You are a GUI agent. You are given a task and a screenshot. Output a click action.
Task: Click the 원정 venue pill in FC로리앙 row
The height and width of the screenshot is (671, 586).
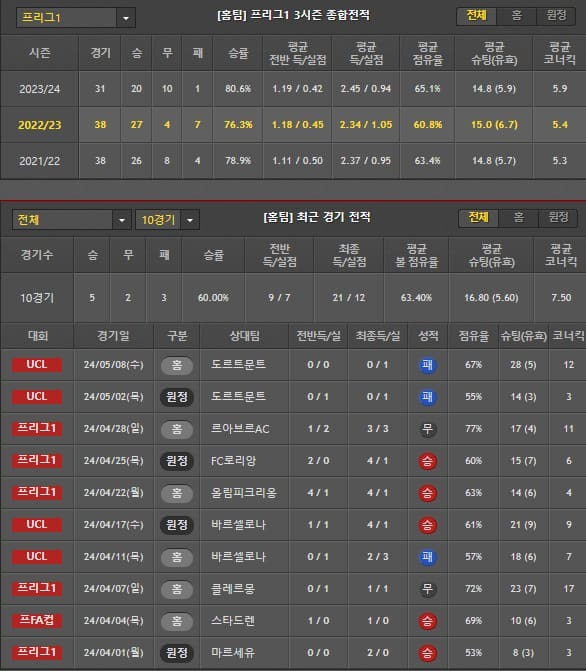[177, 461]
